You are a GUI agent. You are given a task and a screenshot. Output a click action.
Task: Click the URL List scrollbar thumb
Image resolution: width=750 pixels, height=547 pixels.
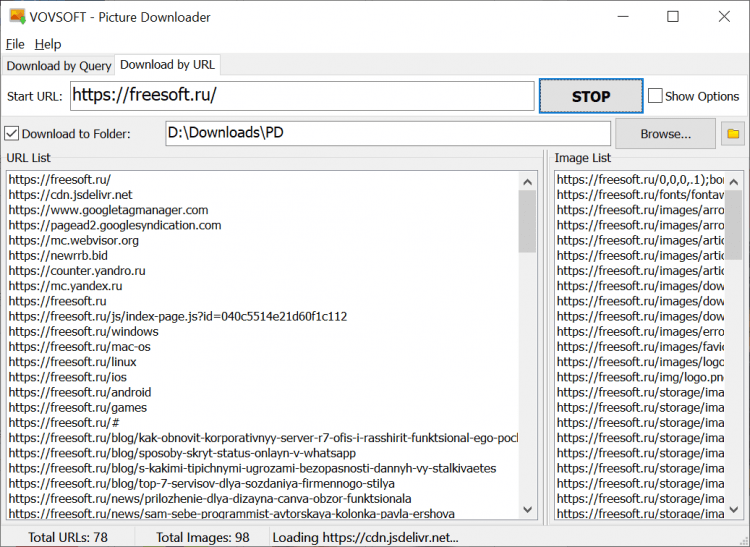pyautogui.click(x=528, y=221)
